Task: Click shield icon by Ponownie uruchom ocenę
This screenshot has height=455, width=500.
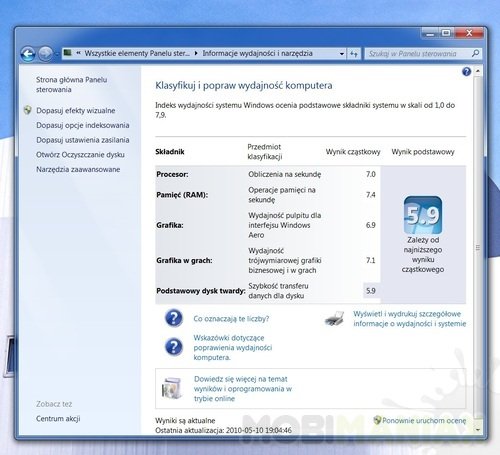Action: click(377, 420)
